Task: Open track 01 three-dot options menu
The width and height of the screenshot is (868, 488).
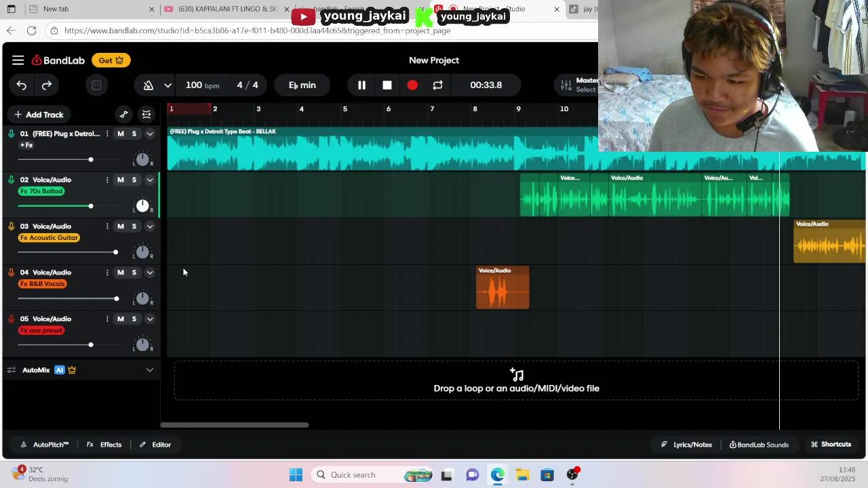Action: [x=107, y=134]
